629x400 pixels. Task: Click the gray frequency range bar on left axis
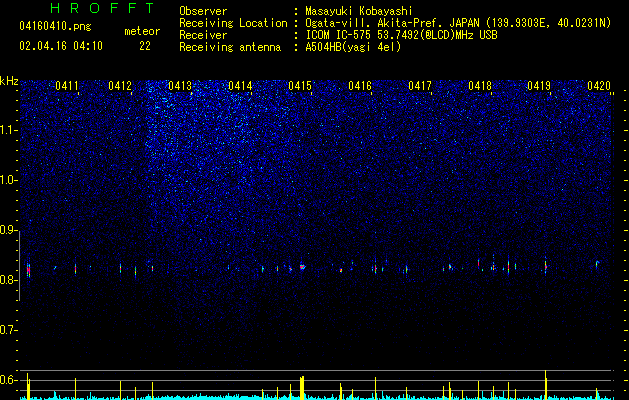click(x=19, y=266)
